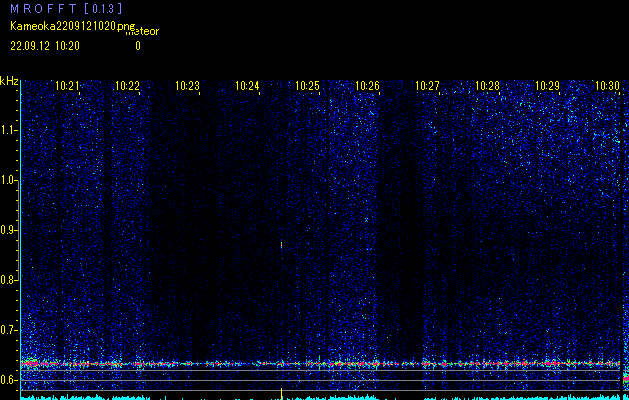Click the date stamp 22.09.12 10:20

click(x=45, y=46)
